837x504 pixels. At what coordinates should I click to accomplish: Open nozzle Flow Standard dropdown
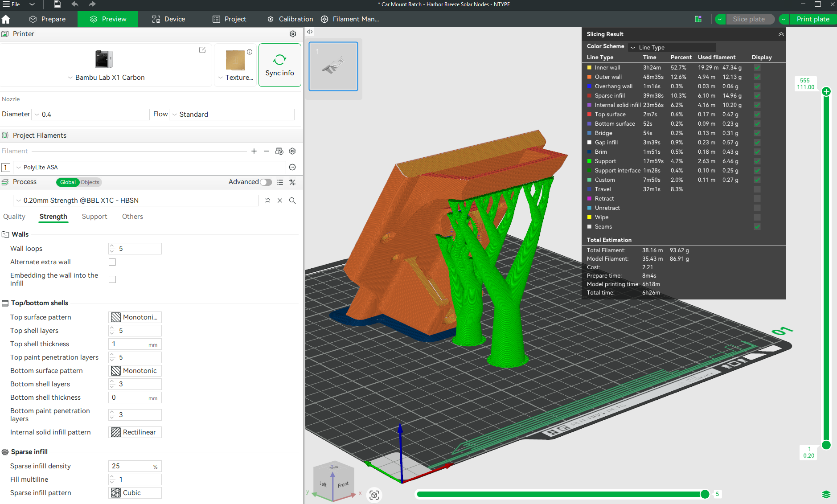232,115
